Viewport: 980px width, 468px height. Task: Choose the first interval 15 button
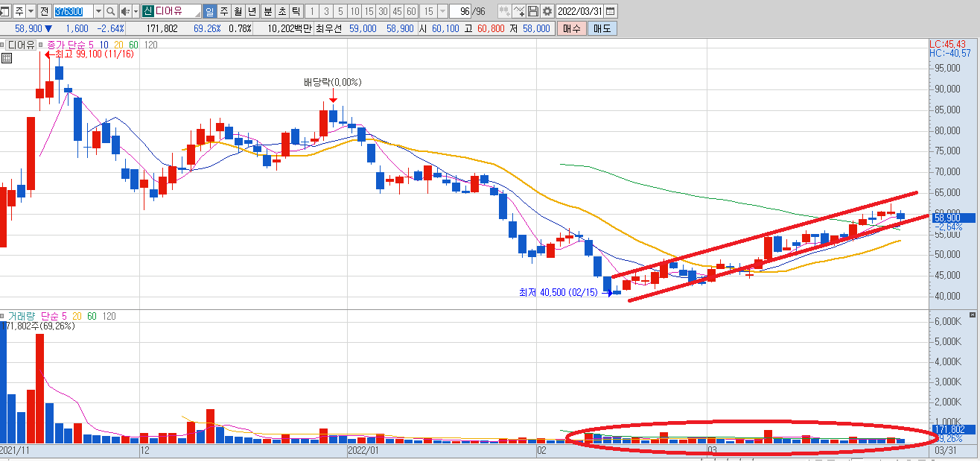[368, 11]
